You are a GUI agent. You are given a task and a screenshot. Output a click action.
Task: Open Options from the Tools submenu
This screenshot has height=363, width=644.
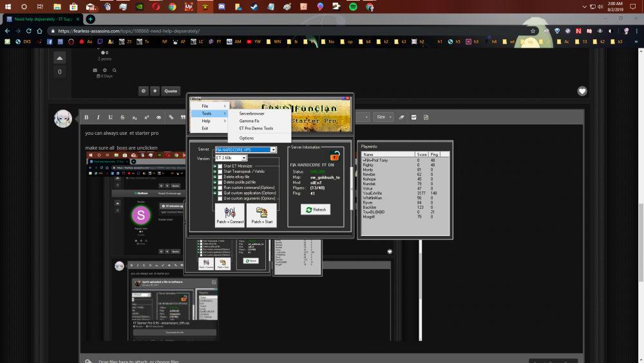pyautogui.click(x=260, y=138)
